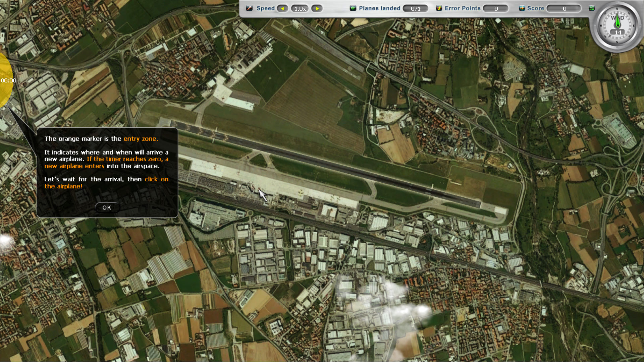Click the wind speed number 14
The width and height of the screenshot is (644, 362).
618,33
